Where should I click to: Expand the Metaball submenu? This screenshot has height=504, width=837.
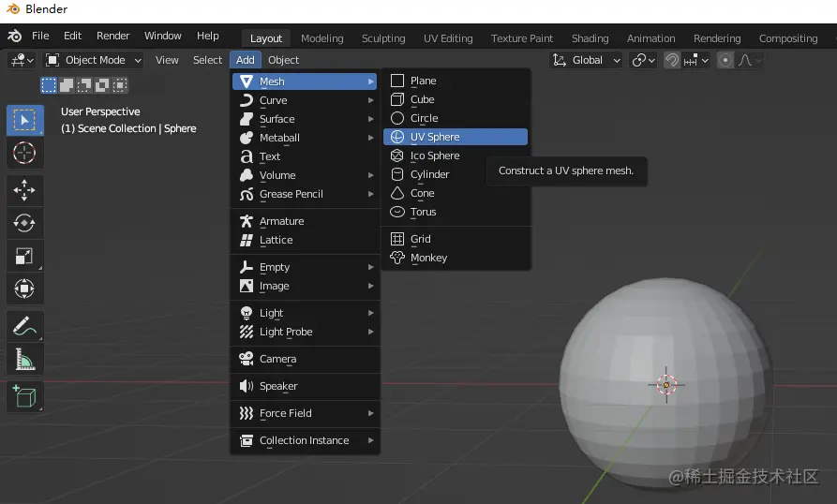click(305, 138)
